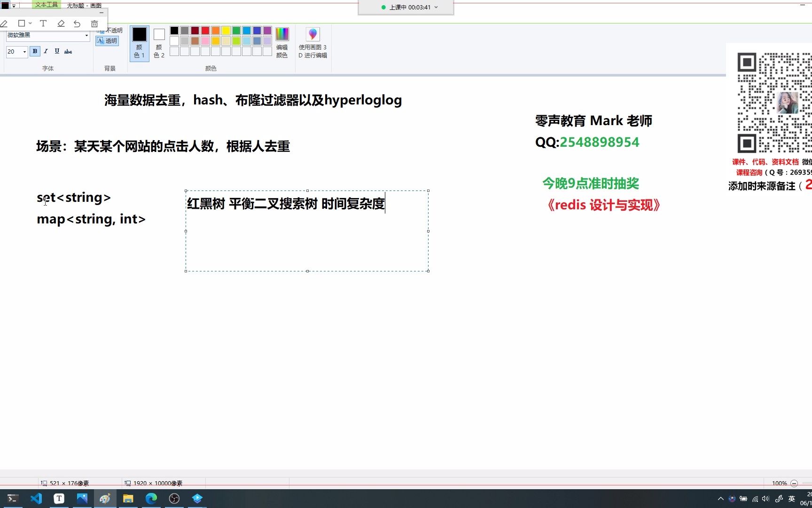Image resolution: width=812 pixels, height=508 pixels.
Task: Select the 颜色 1 foreground color box
Action: pyautogui.click(x=139, y=43)
